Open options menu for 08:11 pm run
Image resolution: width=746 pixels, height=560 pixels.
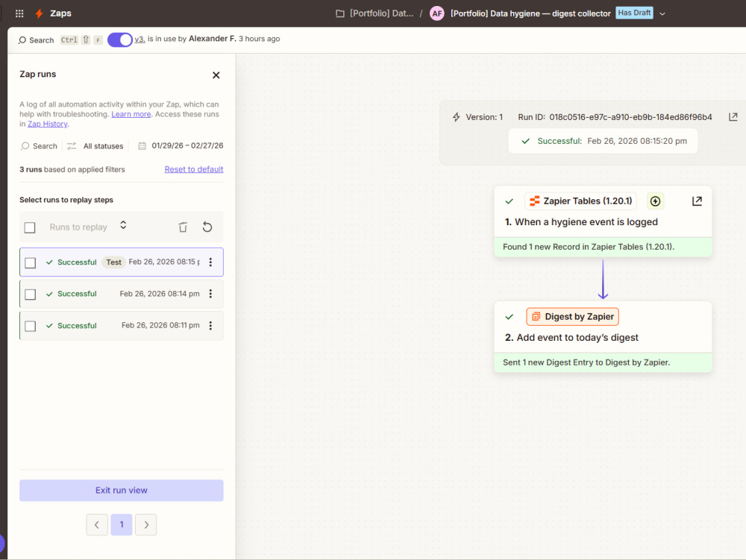[211, 325]
